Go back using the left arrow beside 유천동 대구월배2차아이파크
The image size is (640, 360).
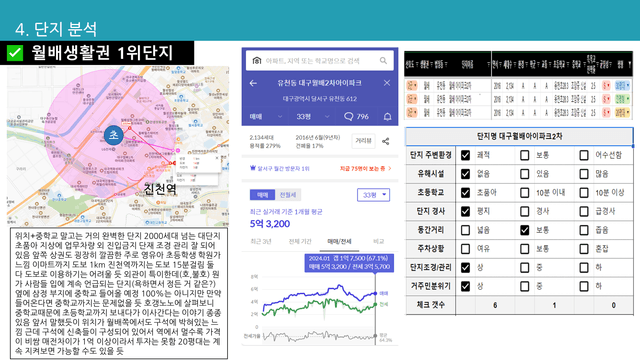click(x=253, y=83)
